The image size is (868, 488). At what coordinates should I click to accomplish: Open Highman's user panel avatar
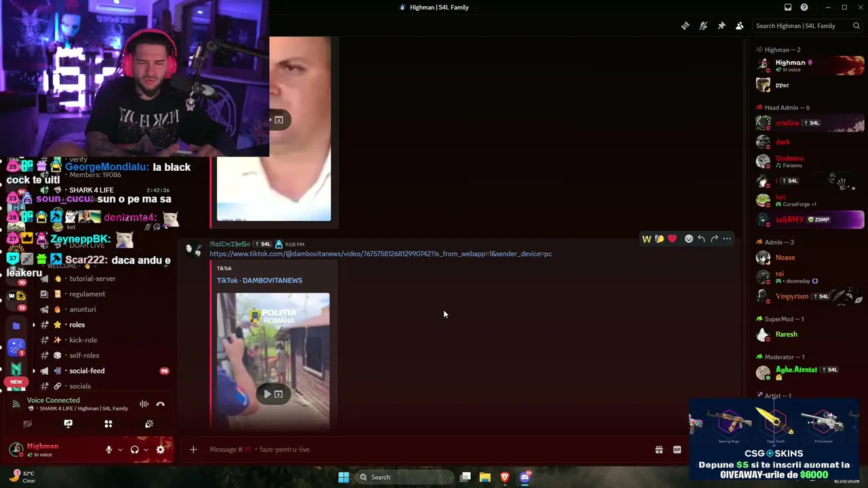pos(16,449)
